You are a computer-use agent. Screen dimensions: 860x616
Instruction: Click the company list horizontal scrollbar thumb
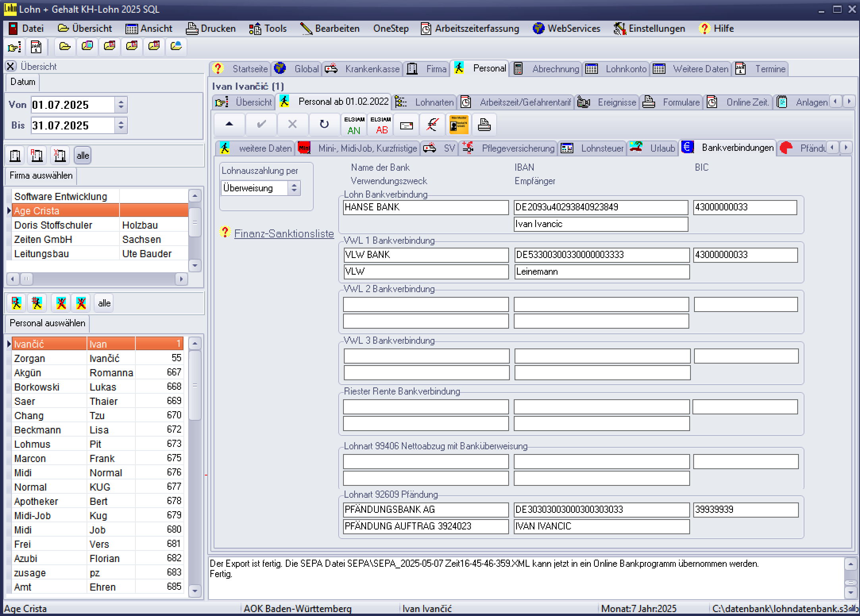point(27,279)
